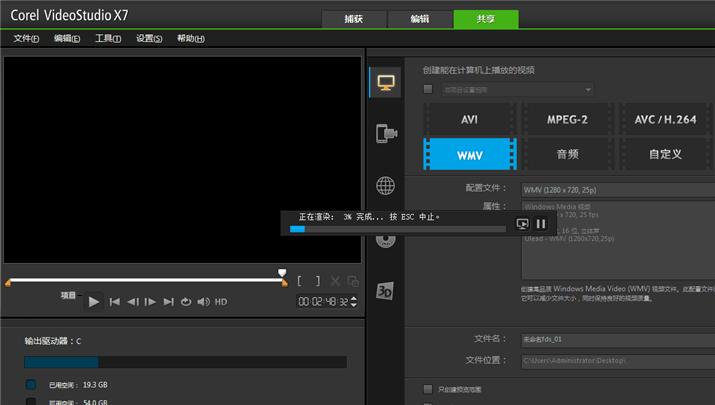The height and width of the screenshot is (405, 715).
Task: Pause the rendering process
Action: click(x=541, y=224)
